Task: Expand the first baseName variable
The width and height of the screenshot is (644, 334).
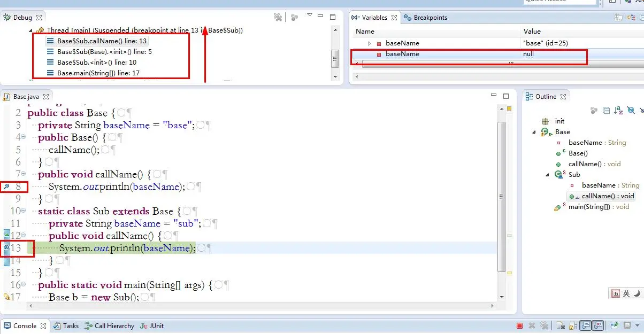Action: click(369, 43)
